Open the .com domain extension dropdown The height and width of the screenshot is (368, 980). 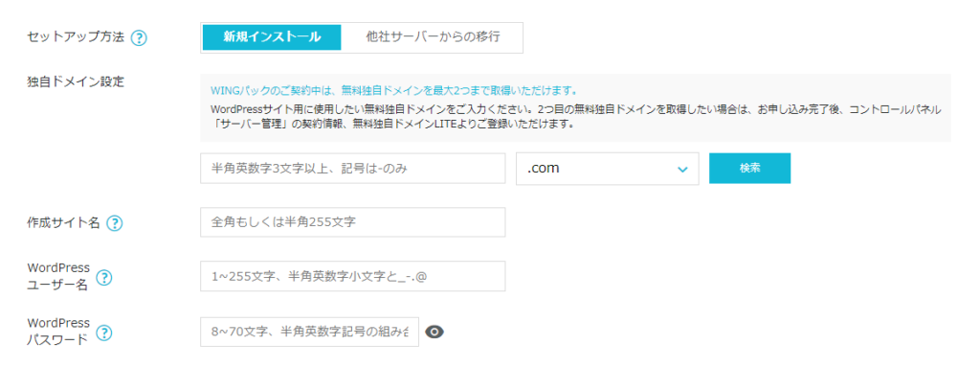click(607, 169)
